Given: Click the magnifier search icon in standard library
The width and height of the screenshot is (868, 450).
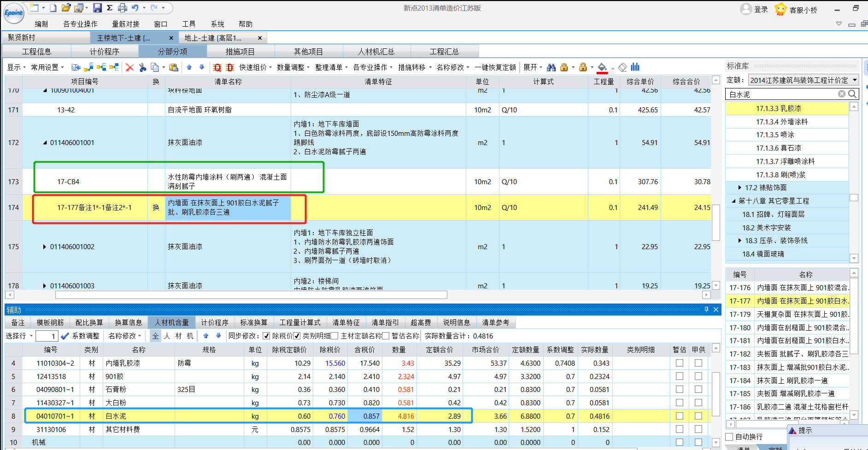Looking at the screenshot, I should click(x=853, y=94).
